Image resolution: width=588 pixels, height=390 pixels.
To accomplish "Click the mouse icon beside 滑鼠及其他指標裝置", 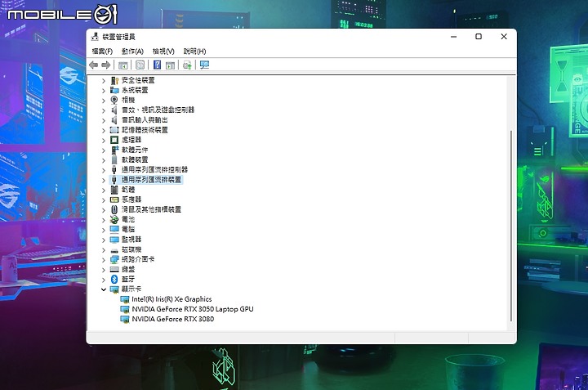I will pyautogui.click(x=114, y=209).
